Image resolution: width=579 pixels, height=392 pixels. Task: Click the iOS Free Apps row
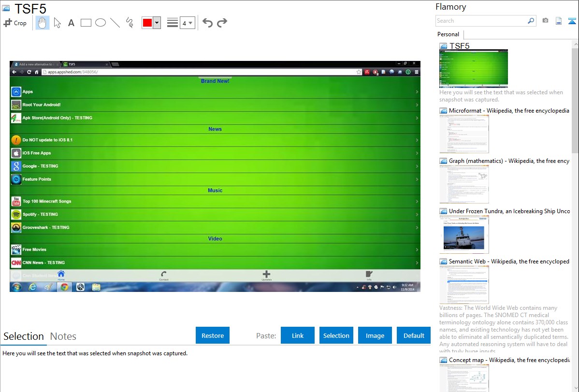[x=215, y=153]
